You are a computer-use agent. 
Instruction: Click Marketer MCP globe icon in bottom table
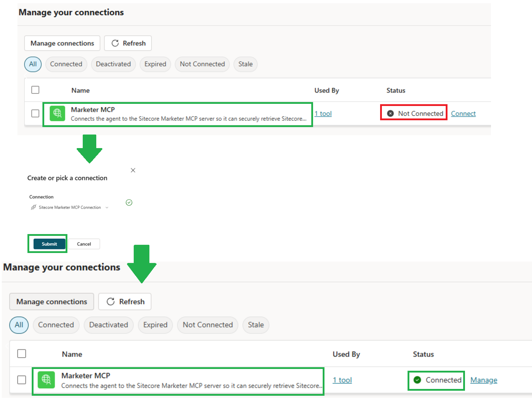coord(46,380)
